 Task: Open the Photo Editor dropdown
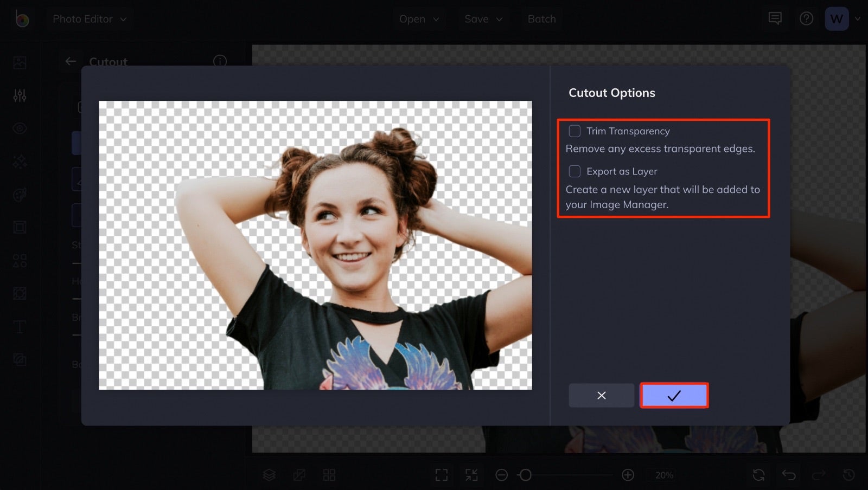[x=90, y=18]
